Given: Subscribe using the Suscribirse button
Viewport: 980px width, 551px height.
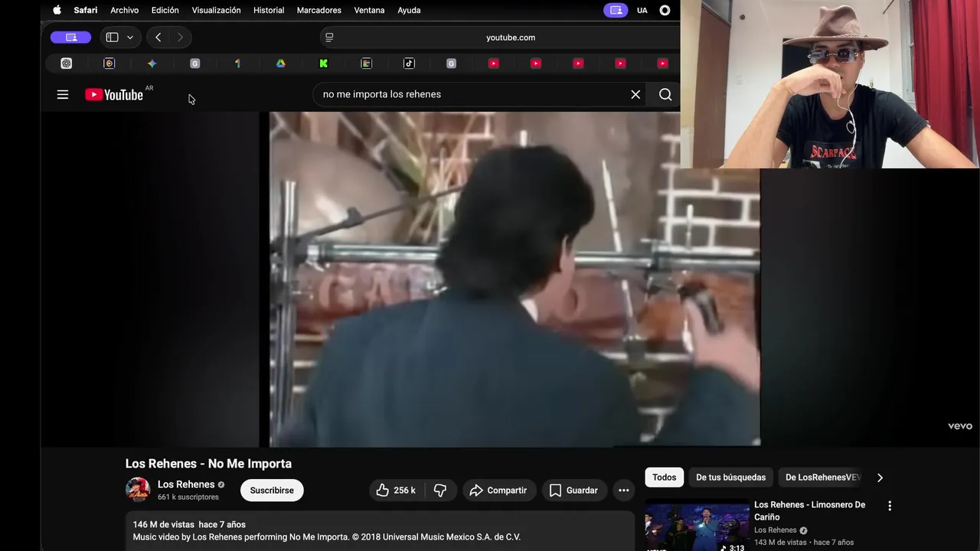Looking at the screenshot, I should tap(272, 491).
